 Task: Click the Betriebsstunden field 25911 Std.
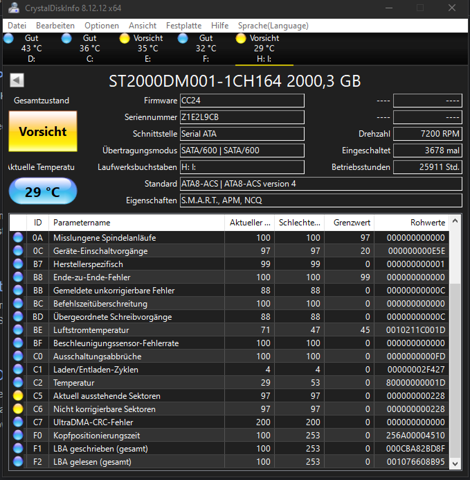[428, 167]
